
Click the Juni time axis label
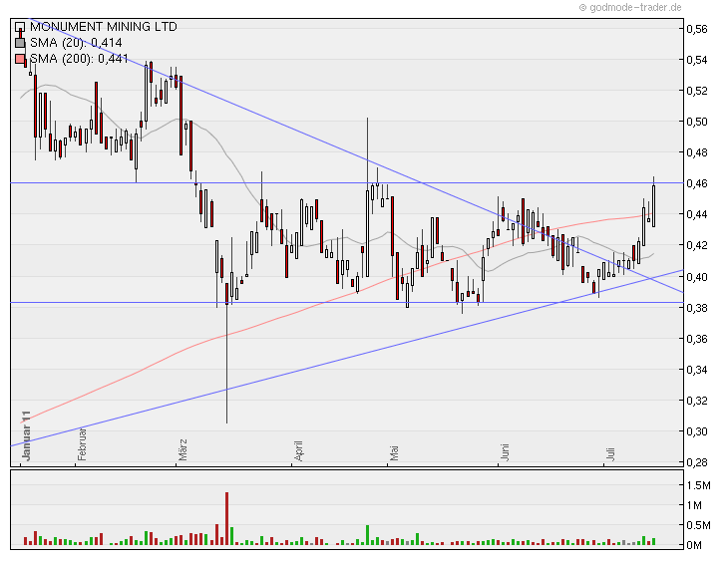pyautogui.click(x=505, y=452)
